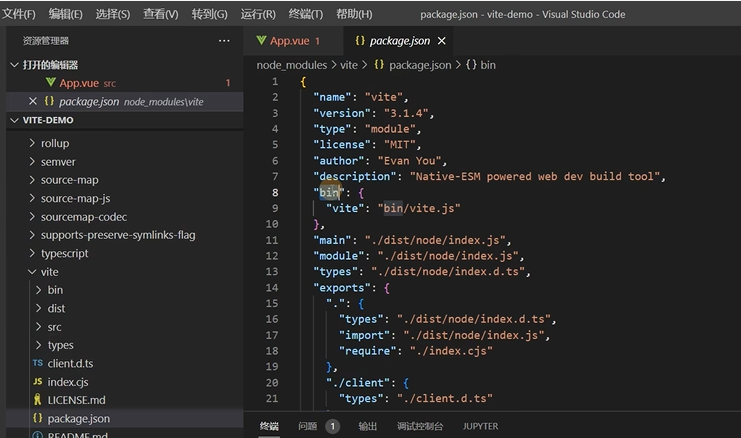Expand the src folder under vite
The height and width of the screenshot is (438, 741).
point(39,326)
